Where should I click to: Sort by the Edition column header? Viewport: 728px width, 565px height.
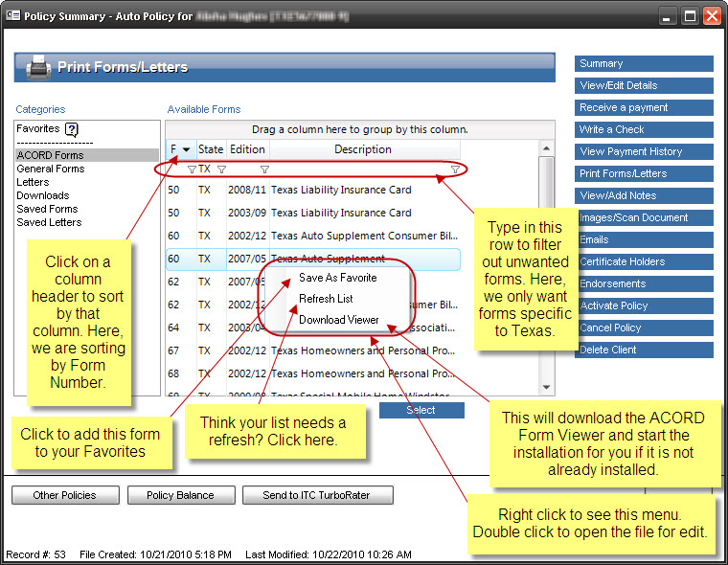[247, 149]
